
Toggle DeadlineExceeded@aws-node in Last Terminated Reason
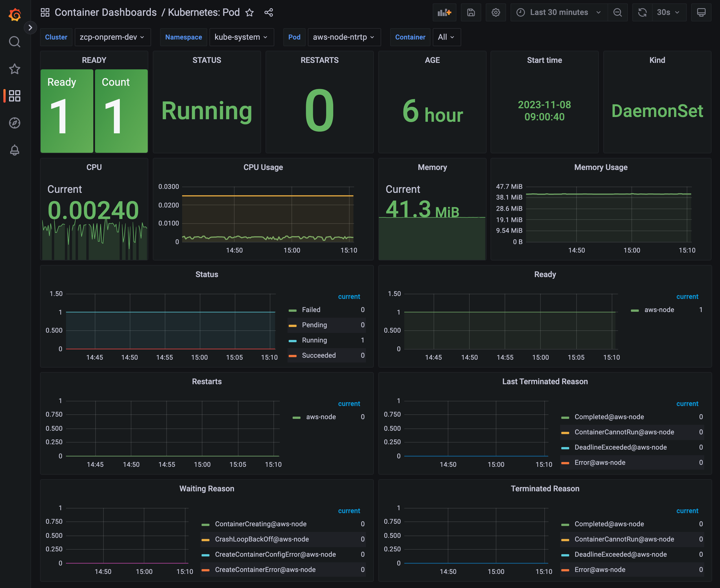click(620, 447)
